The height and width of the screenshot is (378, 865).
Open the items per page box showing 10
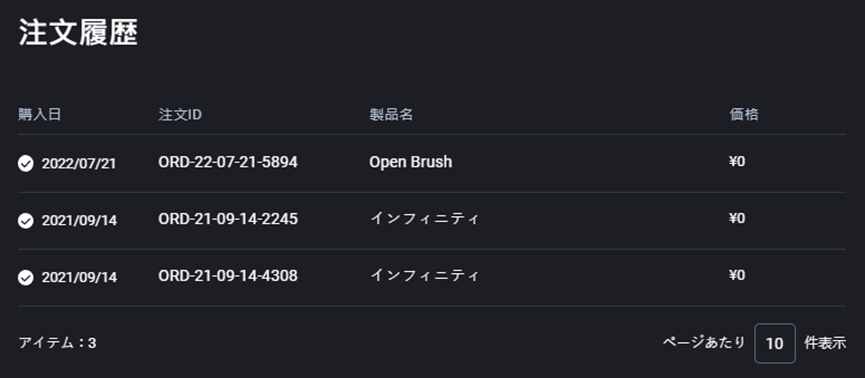click(x=775, y=343)
